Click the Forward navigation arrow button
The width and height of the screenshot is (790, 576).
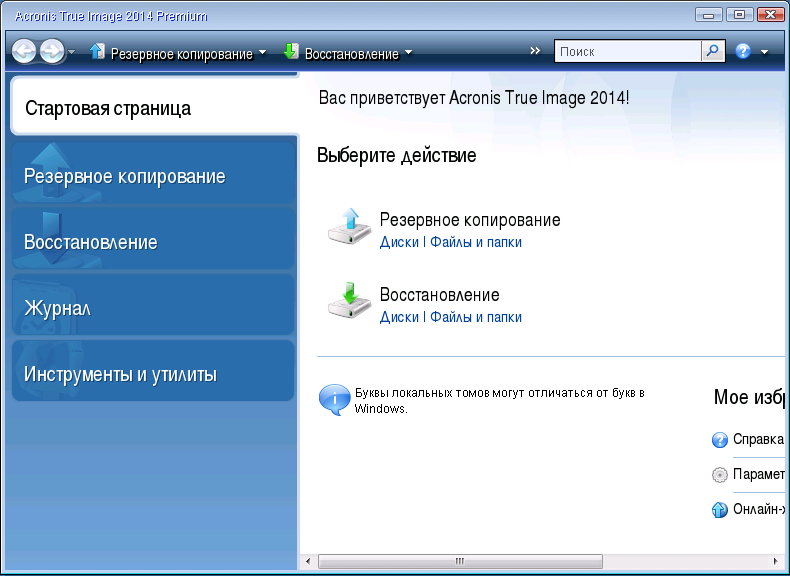point(52,51)
